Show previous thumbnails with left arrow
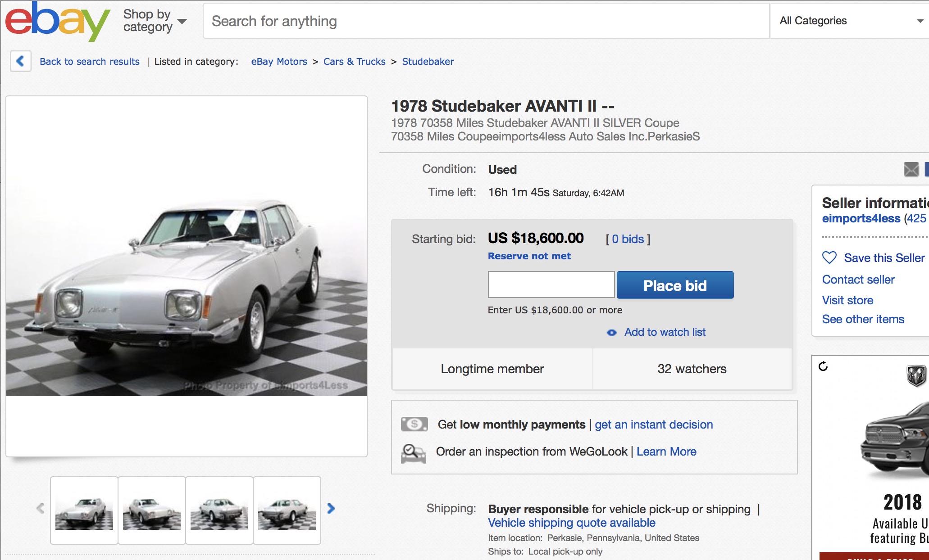The width and height of the screenshot is (929, 560). click(x=40, y=509)
